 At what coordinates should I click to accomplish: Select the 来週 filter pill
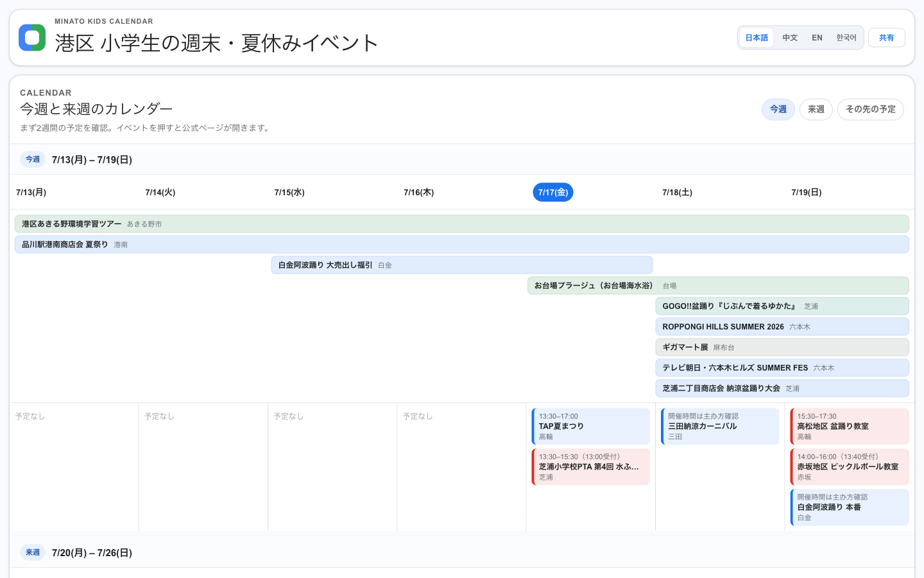pyautogui.click(x=816, y=109)
